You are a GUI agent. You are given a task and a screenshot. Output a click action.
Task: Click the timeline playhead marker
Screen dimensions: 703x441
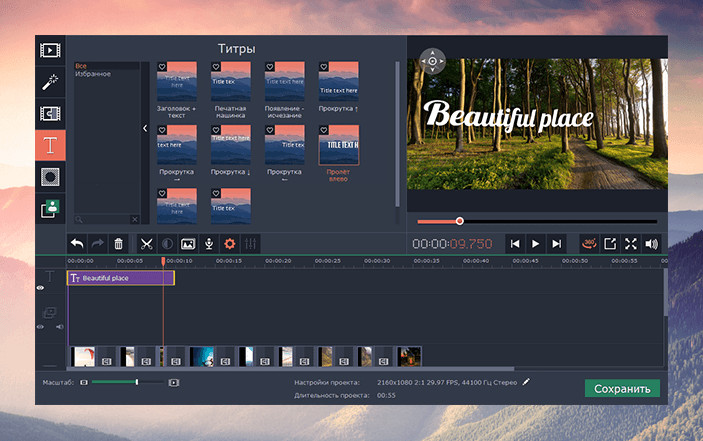(163, 261)
